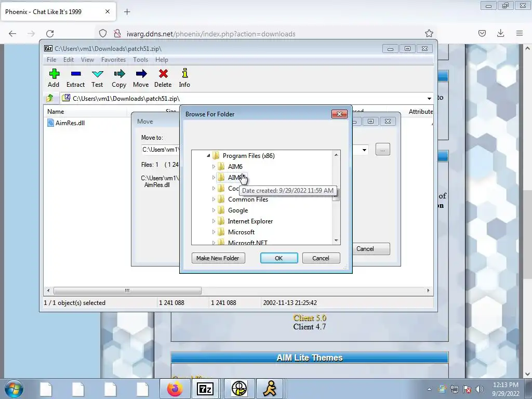
Task: Expand the Microsoft folder node
Action: pyautogui.click(x=214, y=232)
